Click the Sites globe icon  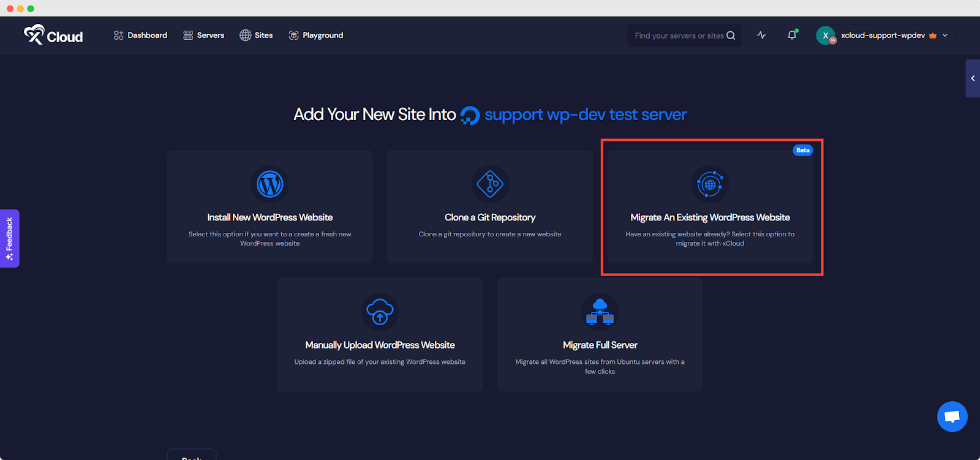(x=246, y=36)
